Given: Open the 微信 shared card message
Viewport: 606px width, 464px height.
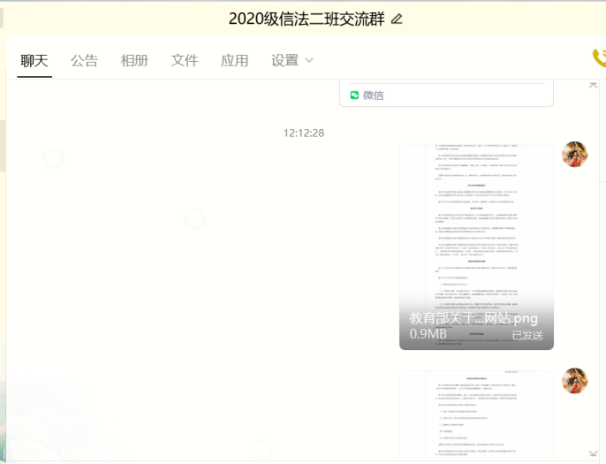Looking at the screenshot, I should pos(446,94).
